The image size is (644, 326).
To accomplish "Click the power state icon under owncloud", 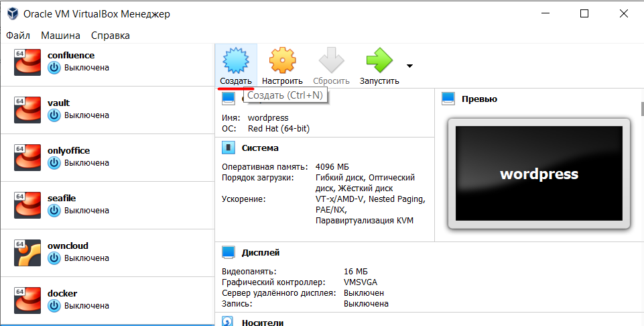I will point(54,258).
